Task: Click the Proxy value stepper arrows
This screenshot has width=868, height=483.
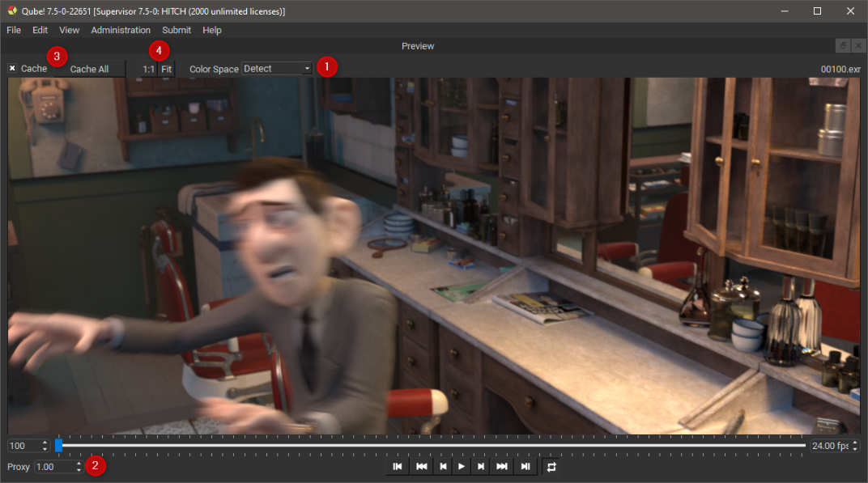Action: point(79,467)
